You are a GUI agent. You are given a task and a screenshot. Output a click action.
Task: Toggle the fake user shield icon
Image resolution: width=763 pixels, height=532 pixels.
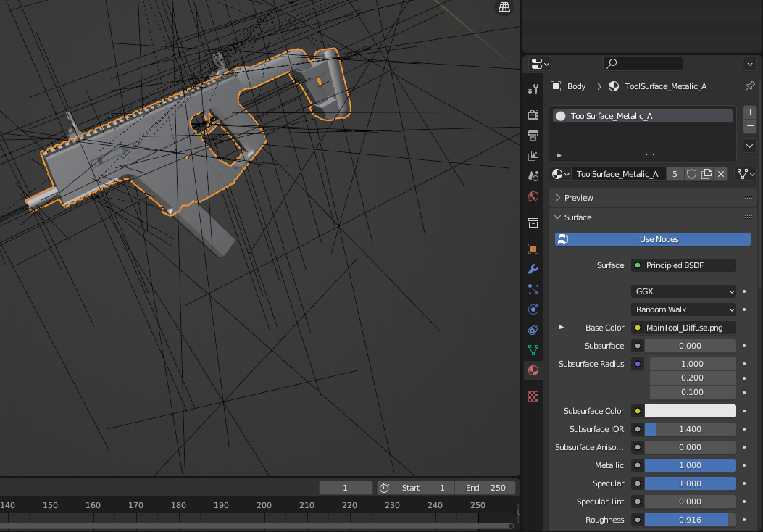click(691, 174)
